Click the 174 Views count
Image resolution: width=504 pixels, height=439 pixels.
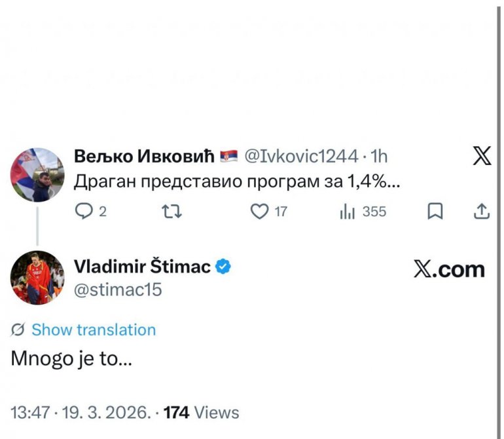pyautogui.click(x=202, y=413)
